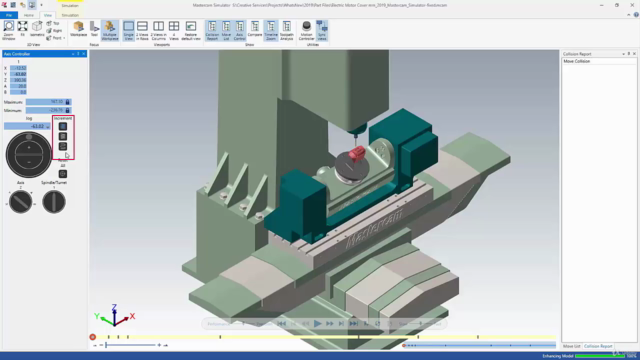
Task: Zoom in timeline with plus button
Action: pyautogui.click(x=159, y=345)
